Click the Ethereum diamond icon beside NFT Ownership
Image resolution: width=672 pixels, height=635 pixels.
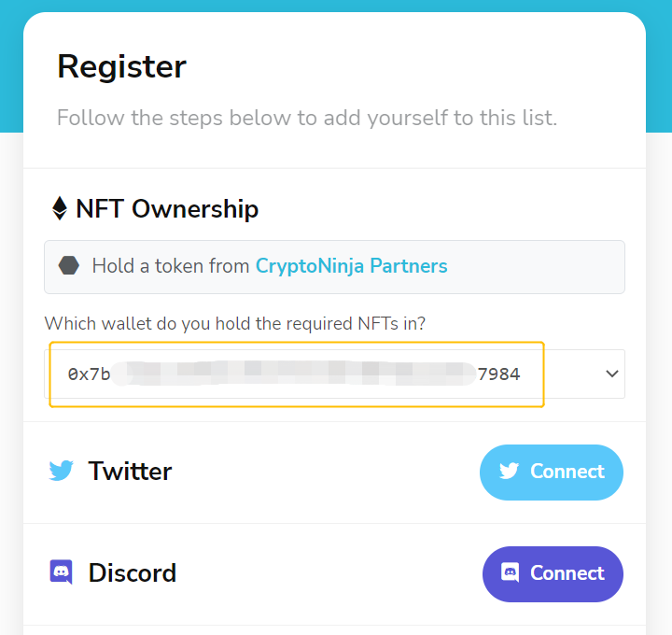(x=60, y=208)
